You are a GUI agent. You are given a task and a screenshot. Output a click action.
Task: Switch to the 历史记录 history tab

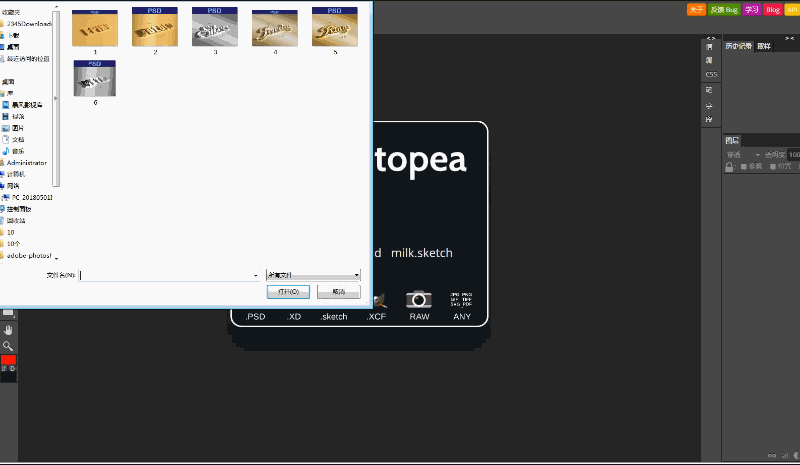pos(739,46)
